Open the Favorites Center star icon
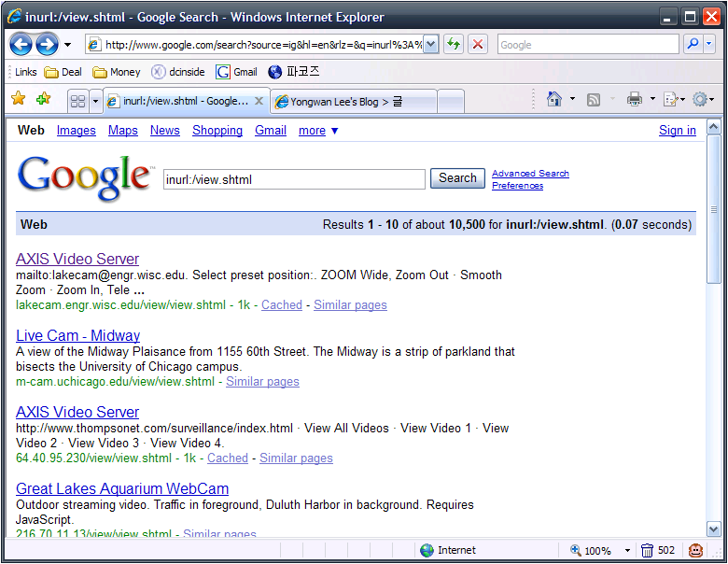The height and width of the screenshot is (564, 728). tap(18, 98)
